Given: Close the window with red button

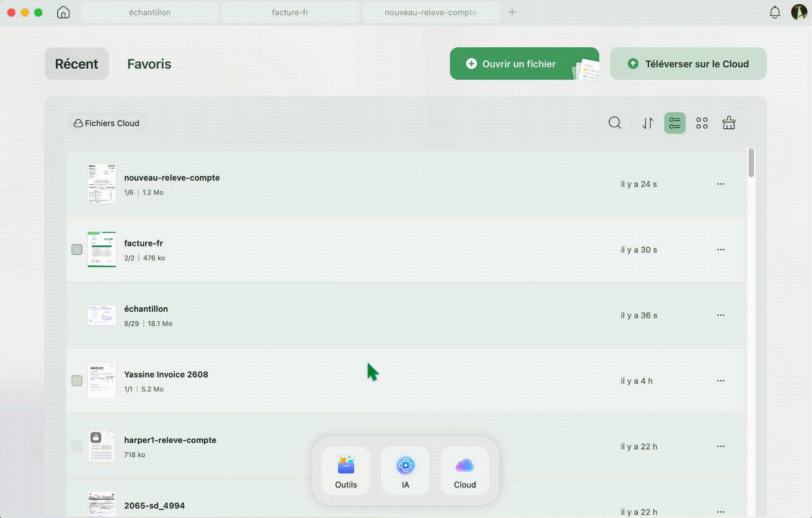Looking at the screenshot, I should pyautogui.click(x=11, y=12).
